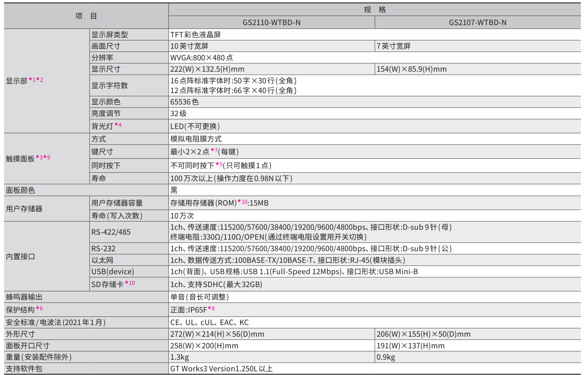Click the 不可同时按下 value

[221, 165]
